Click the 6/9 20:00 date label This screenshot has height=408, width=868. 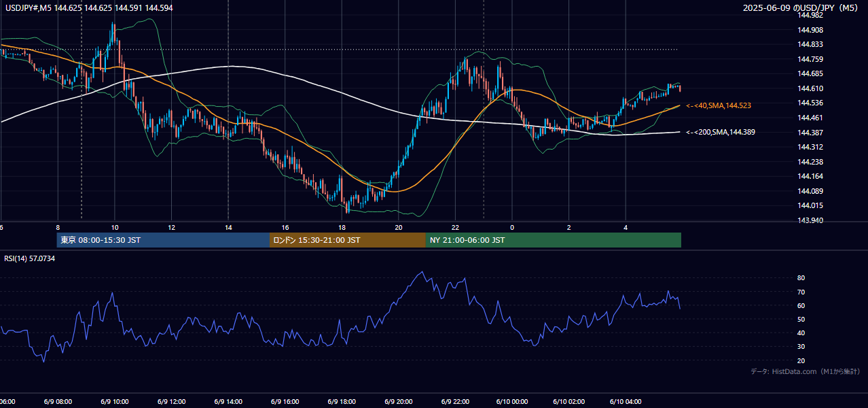pos(399,401)
